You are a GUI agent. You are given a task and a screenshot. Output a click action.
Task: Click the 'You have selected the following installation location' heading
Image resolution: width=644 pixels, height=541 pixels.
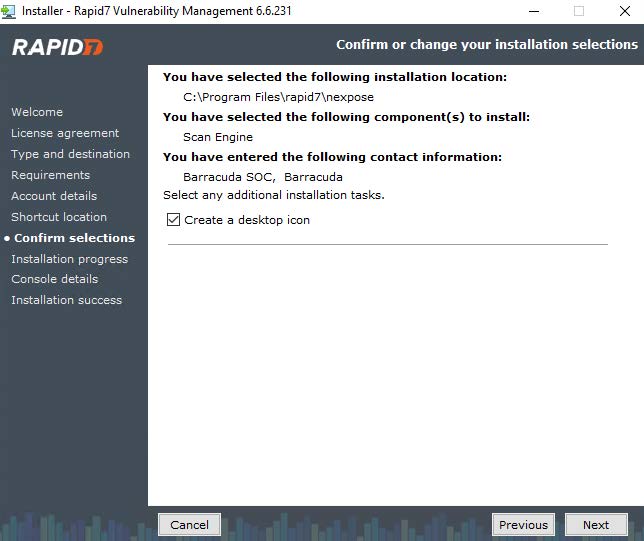pos(335,77)
